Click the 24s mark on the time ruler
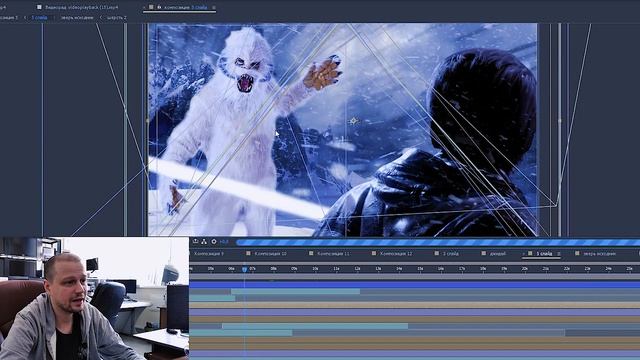This screenshot has width=640, height=360. pos(608,269)
